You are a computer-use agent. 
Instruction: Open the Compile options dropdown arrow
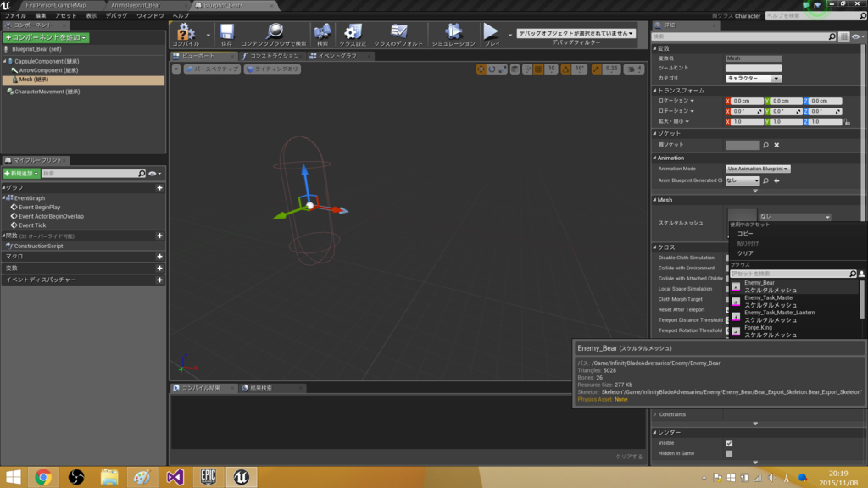[x=209, y=35]
